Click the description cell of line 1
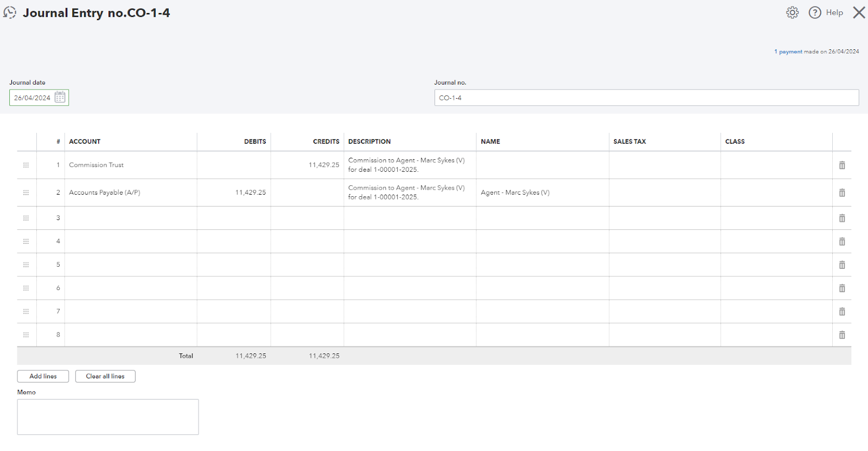 (x=410, y=165)
